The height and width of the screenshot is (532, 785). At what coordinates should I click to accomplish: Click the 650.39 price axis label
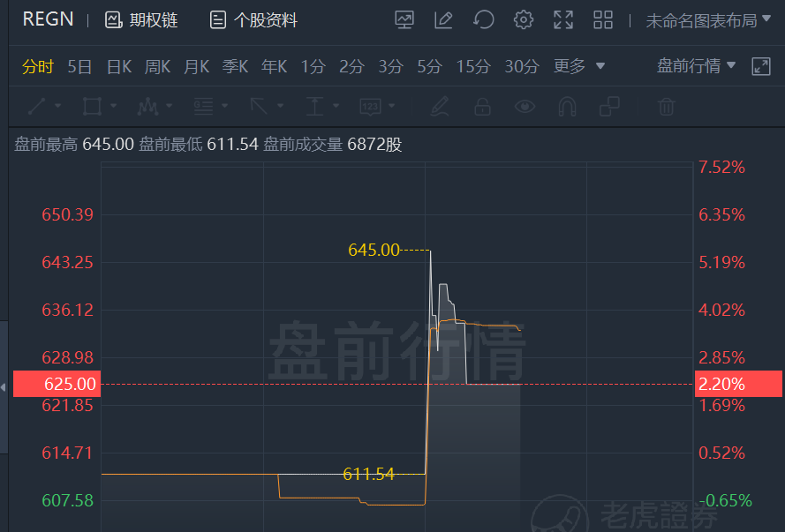coord(68,214)
